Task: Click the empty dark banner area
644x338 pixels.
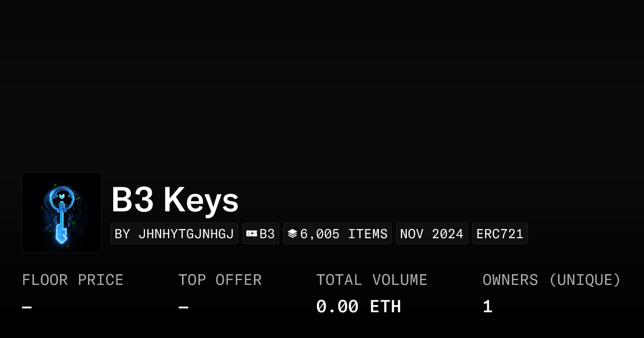Action: point(322,80)
